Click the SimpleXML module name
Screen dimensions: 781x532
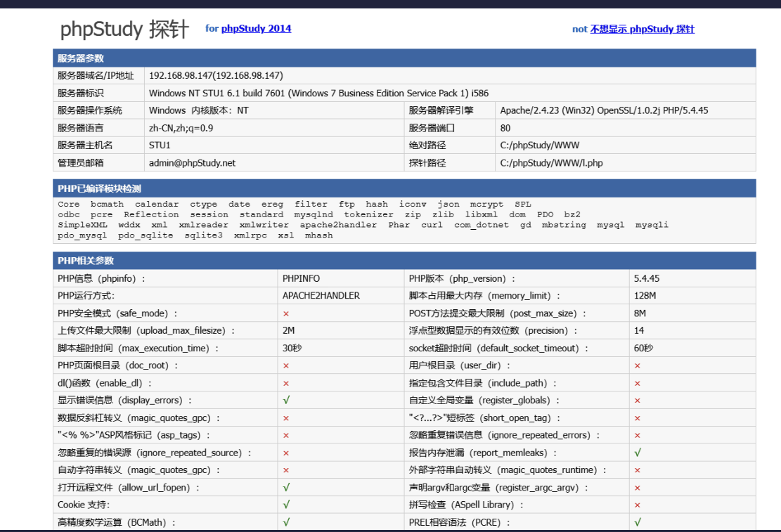point(82,225)
